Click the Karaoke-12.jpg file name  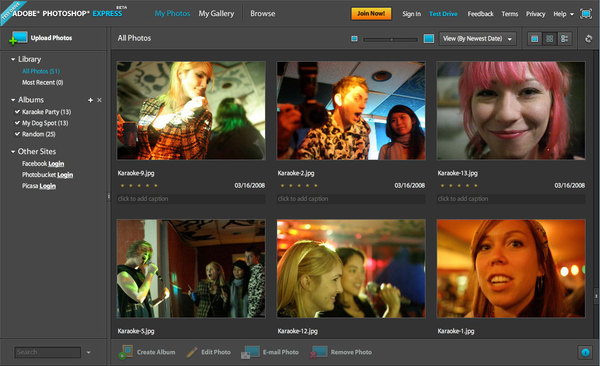298,331
